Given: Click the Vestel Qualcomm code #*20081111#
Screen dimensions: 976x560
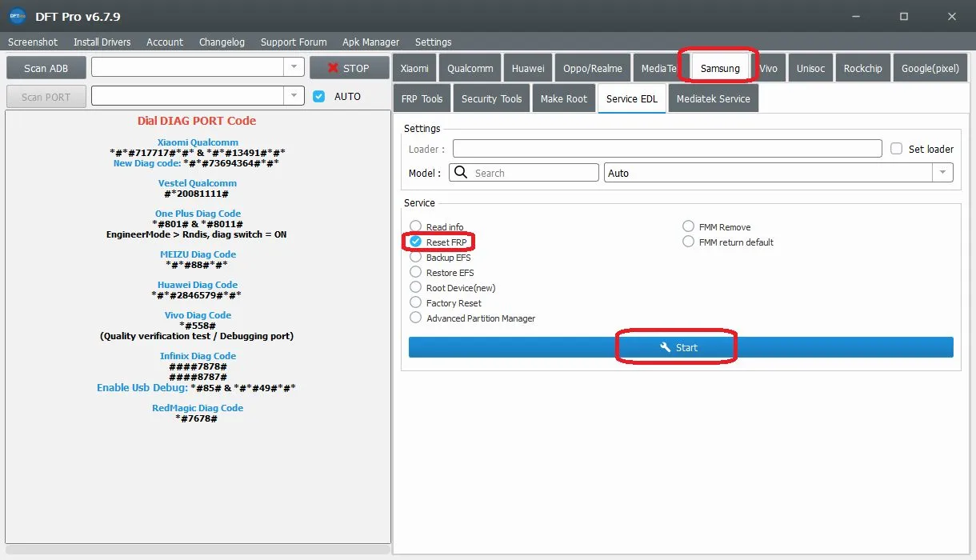Looking at the screenshot, I should click(197, 194).
